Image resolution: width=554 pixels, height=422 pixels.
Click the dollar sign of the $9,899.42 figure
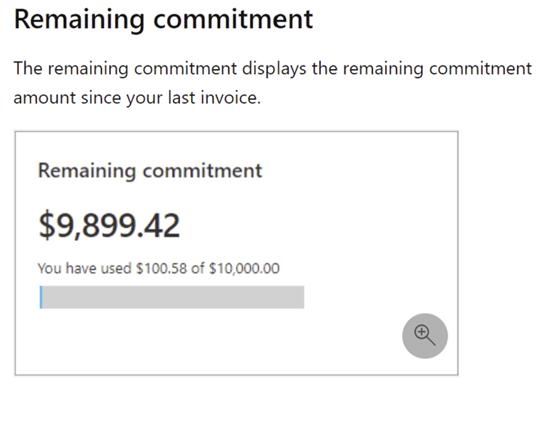[x=47, y=225]
